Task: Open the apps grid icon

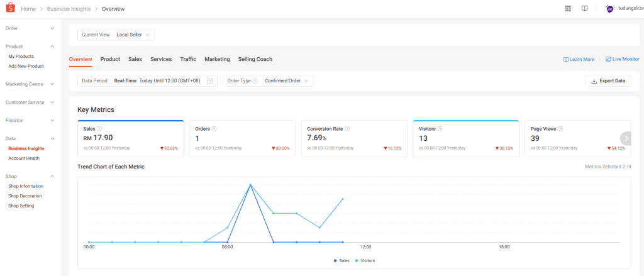Action: 568,8
